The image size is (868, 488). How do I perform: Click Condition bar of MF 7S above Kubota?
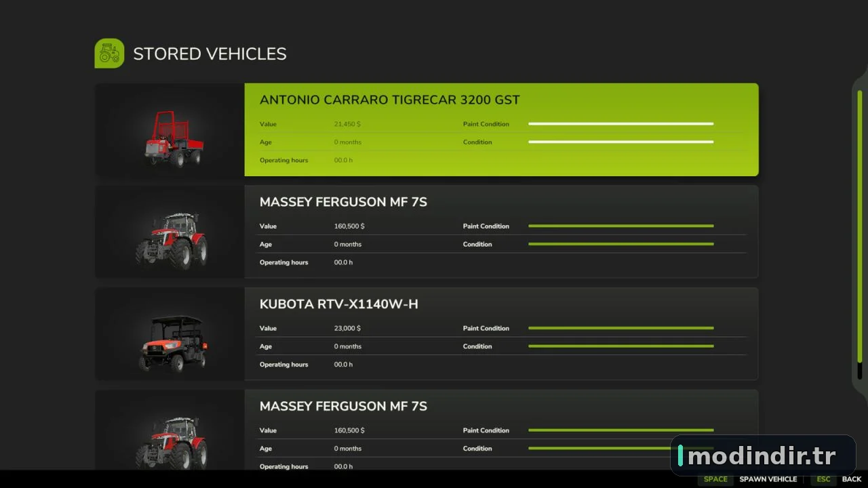click(x=621, y=244)
